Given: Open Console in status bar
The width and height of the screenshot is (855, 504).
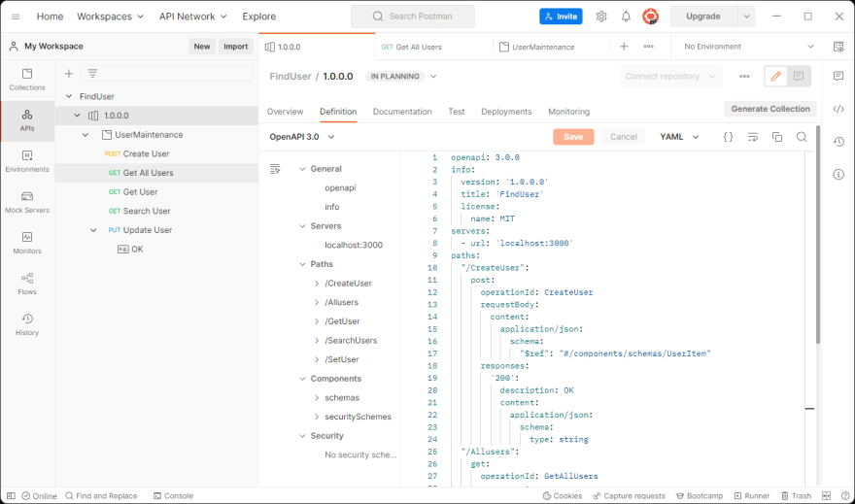Looking at the screenshot, I should click(173, 496).
